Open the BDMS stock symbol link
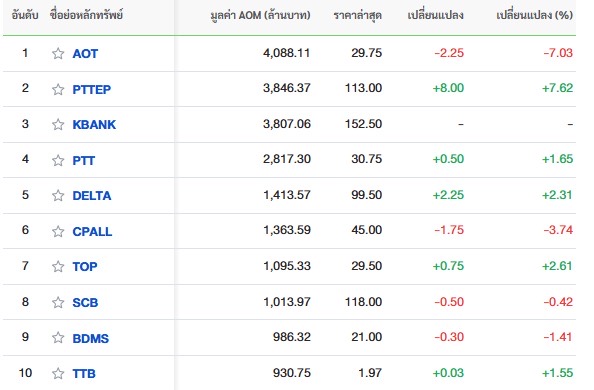This screenshot has height=390, width=594. pyautogui.click(x=91, y=338)
